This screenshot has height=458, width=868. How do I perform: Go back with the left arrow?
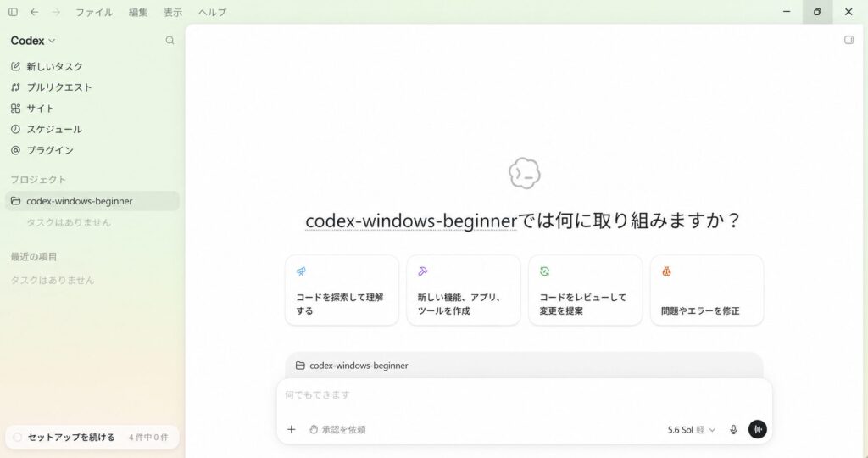(34, 12)
